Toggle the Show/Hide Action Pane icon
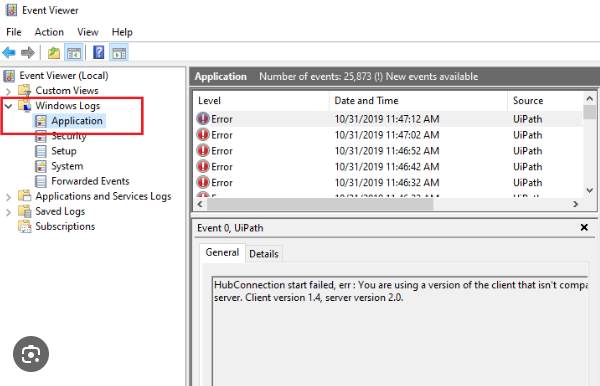The image size is (600, 386). pyautogui.click(x=119, y=52)
